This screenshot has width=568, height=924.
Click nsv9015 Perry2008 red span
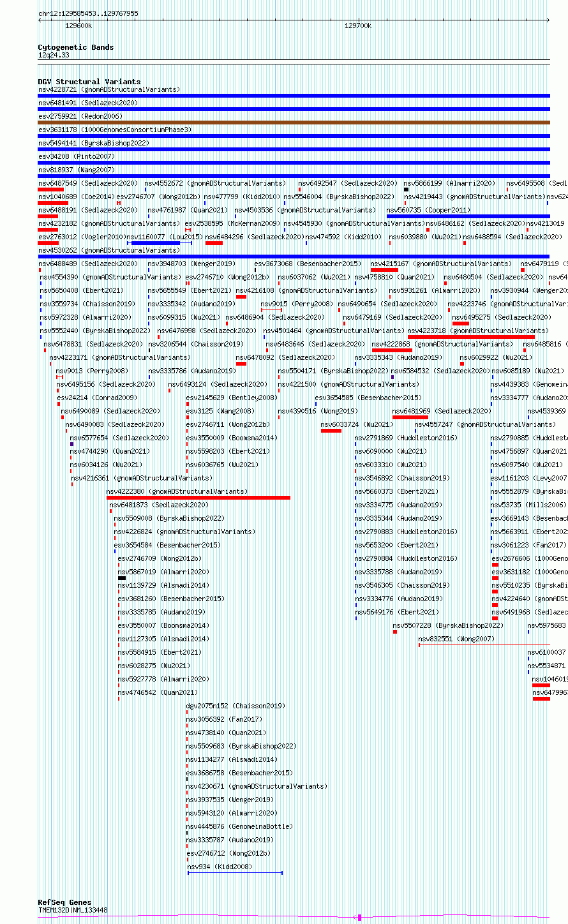(271, 310)
